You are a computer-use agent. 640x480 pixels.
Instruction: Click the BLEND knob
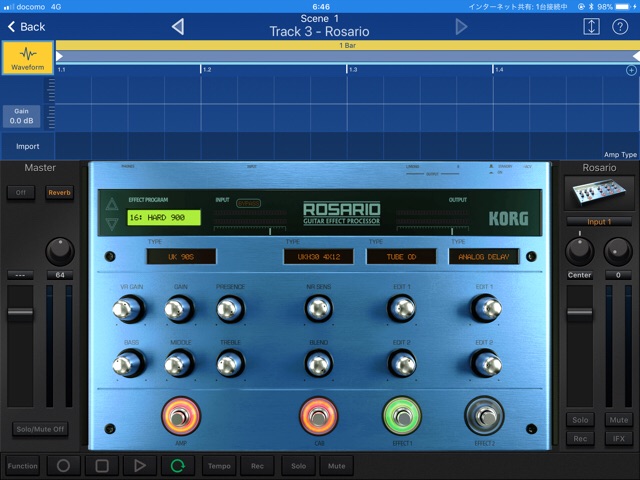pos(319,364)
